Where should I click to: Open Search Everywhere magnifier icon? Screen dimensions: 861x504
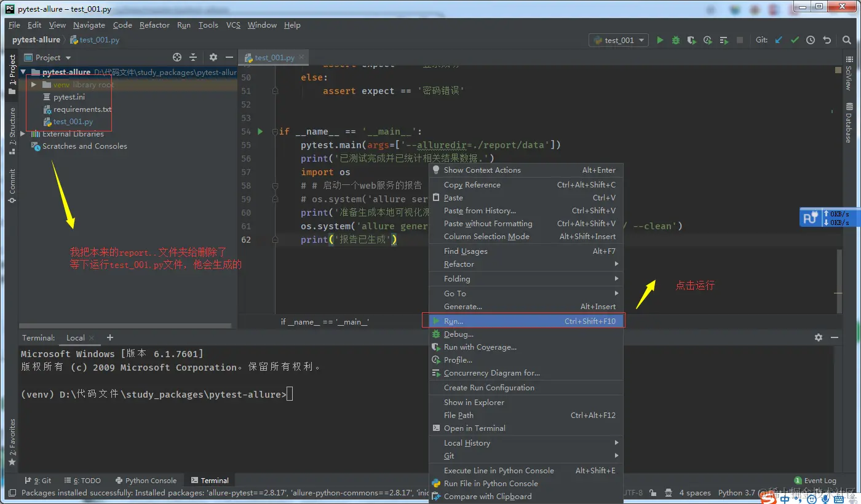point(847,40)
